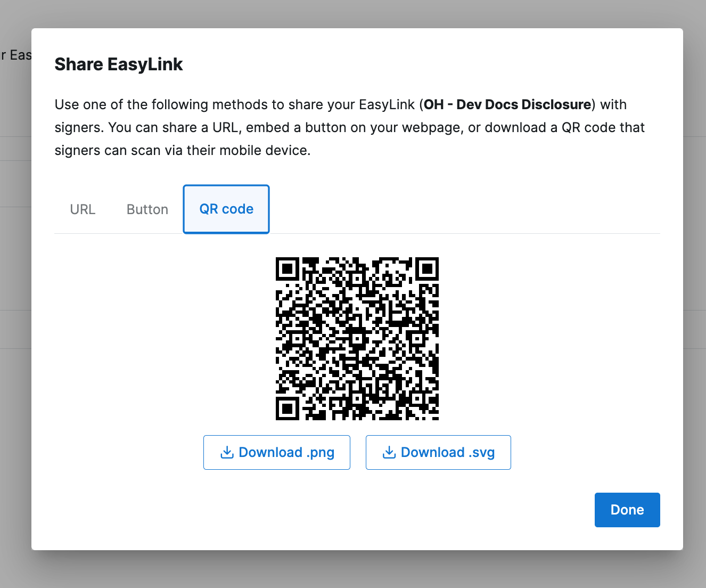Viewport: 706px width, 588px height.
Task: Click the top-left finder square of the QR code
Action: 288,270
